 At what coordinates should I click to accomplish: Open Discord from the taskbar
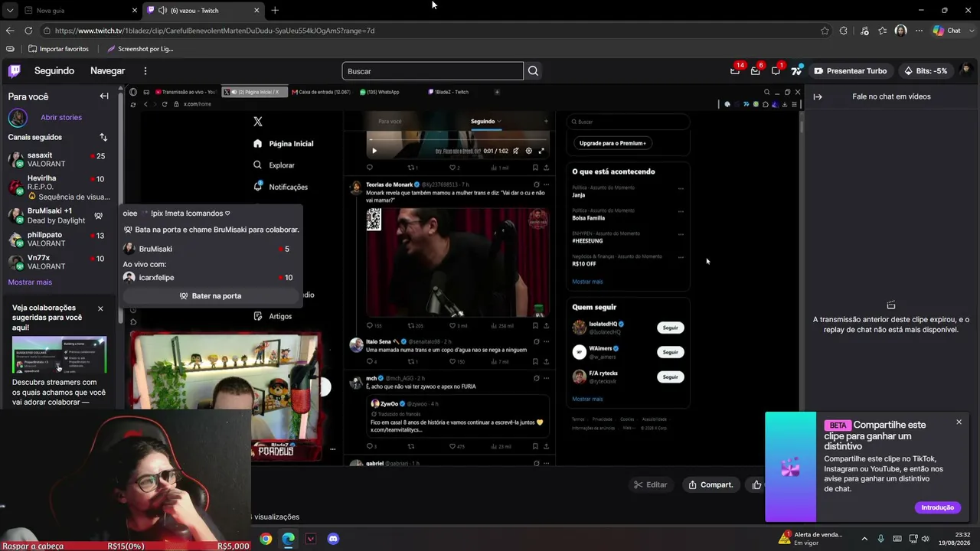pyautogui.click(x=333, y=539)
